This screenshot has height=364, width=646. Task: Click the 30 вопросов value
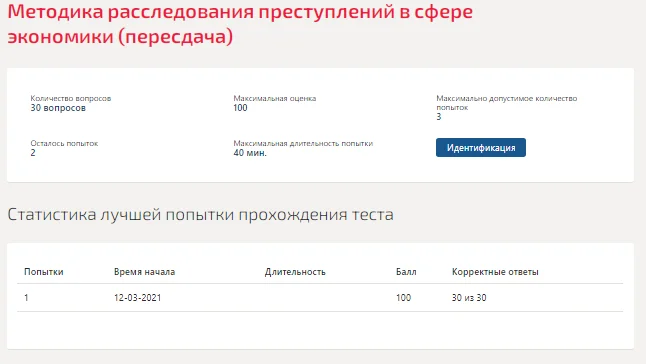point(58,108)
